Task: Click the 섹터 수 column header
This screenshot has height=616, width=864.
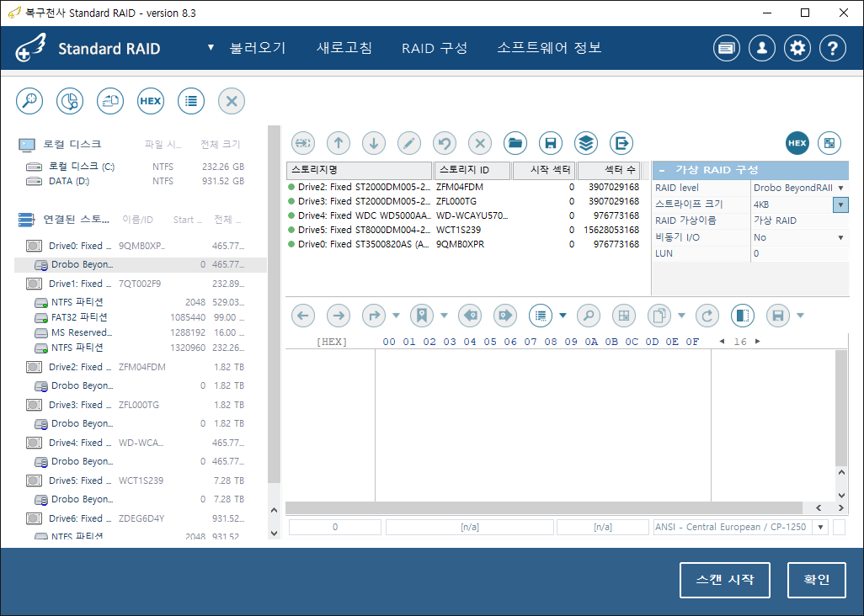Action: tap(609, 170)
